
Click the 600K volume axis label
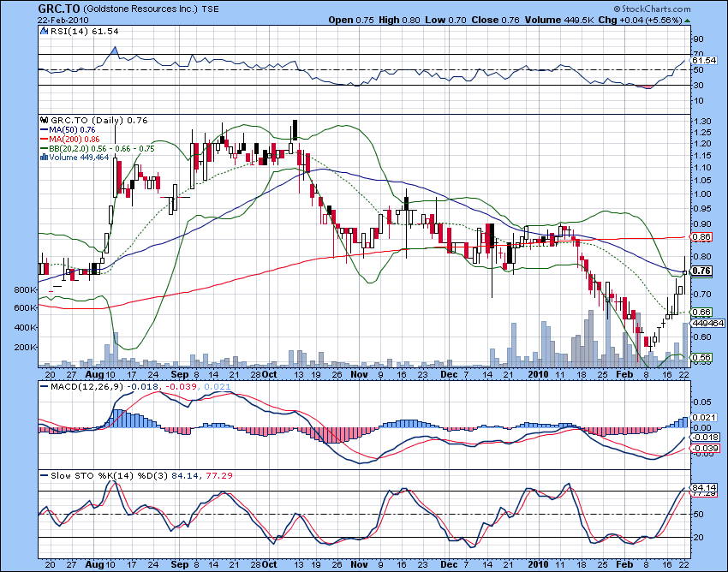[x=25, y=307]
